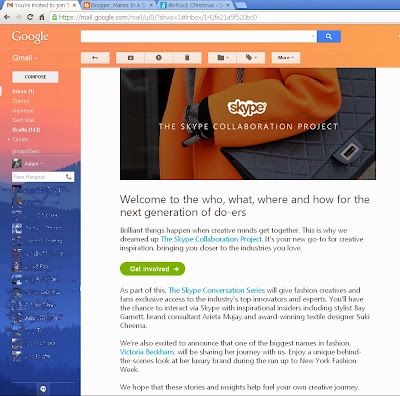Click the browser back arrow

pyautogui.click(x=7, y=17)
